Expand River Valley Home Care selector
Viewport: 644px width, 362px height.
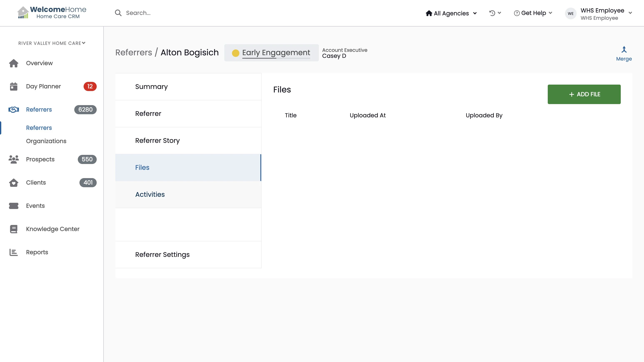[52, 43]
